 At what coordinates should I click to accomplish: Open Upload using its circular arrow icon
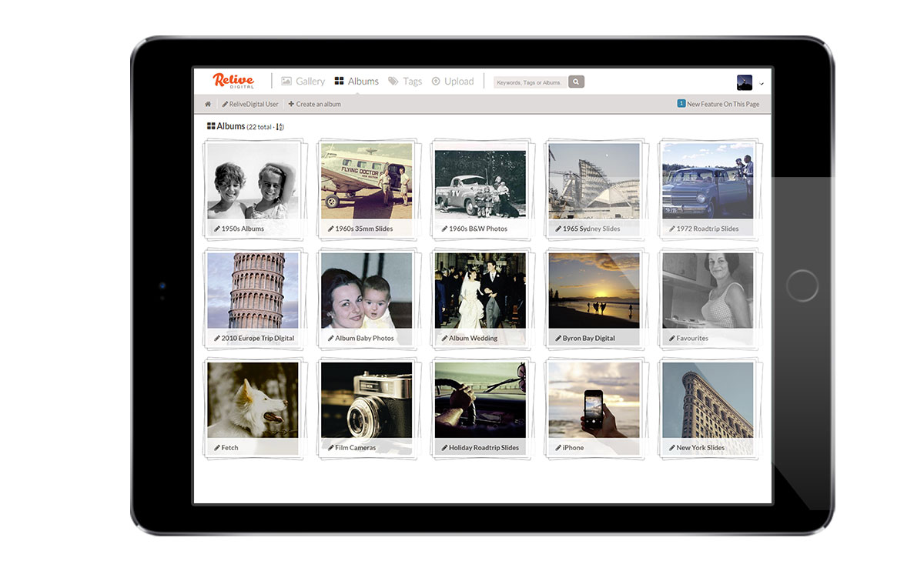(435, 81)
